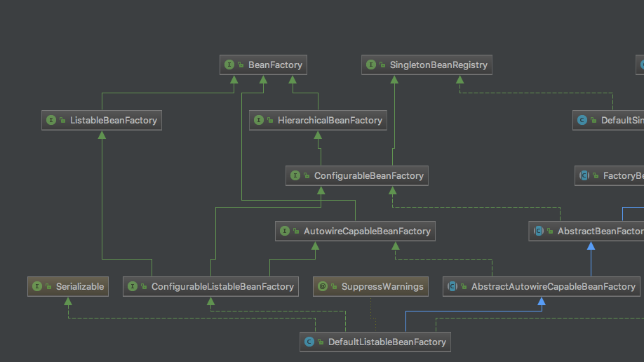Click the interface icon beside Serializable
This screenshot has width=644, height=362.
[37, 286]
